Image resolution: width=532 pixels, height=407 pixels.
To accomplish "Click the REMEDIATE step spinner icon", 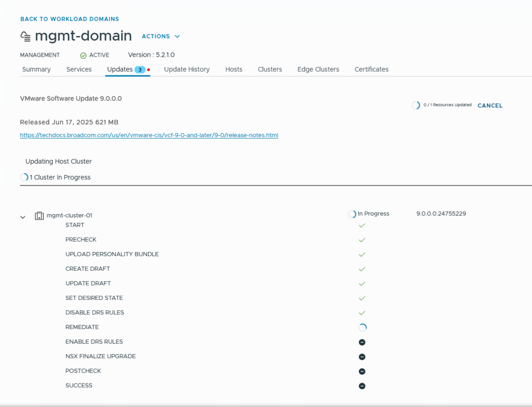I will tap(362, 327).
